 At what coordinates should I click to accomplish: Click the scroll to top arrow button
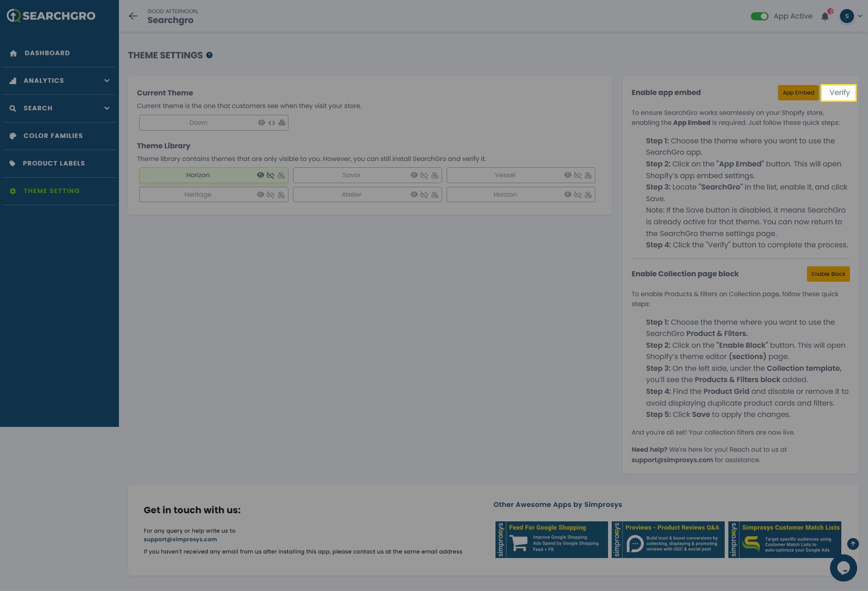pyautogui.click(x=853, y=544)
